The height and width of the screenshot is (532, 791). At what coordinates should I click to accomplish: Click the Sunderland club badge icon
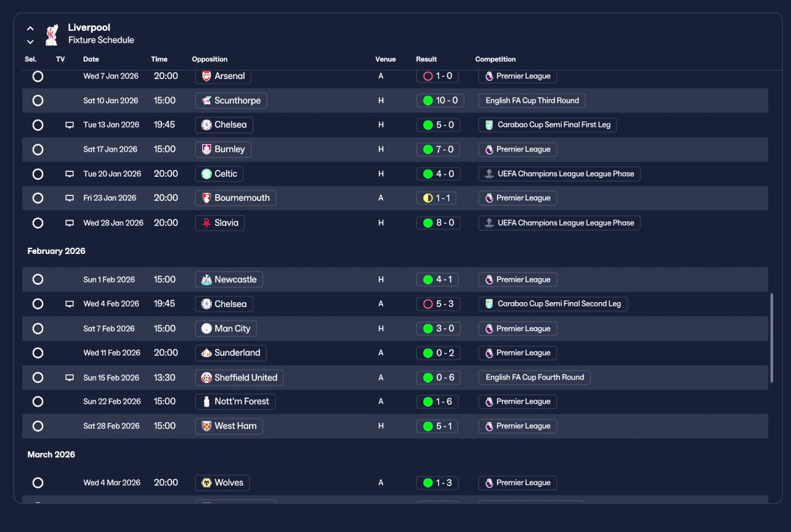tap(206, 353)
